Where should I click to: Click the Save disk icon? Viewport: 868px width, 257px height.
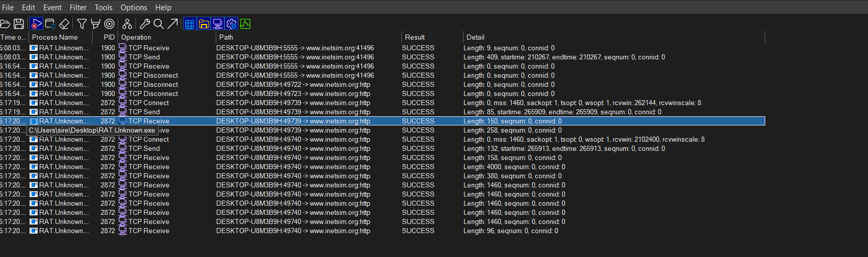(x=19, y=24)
